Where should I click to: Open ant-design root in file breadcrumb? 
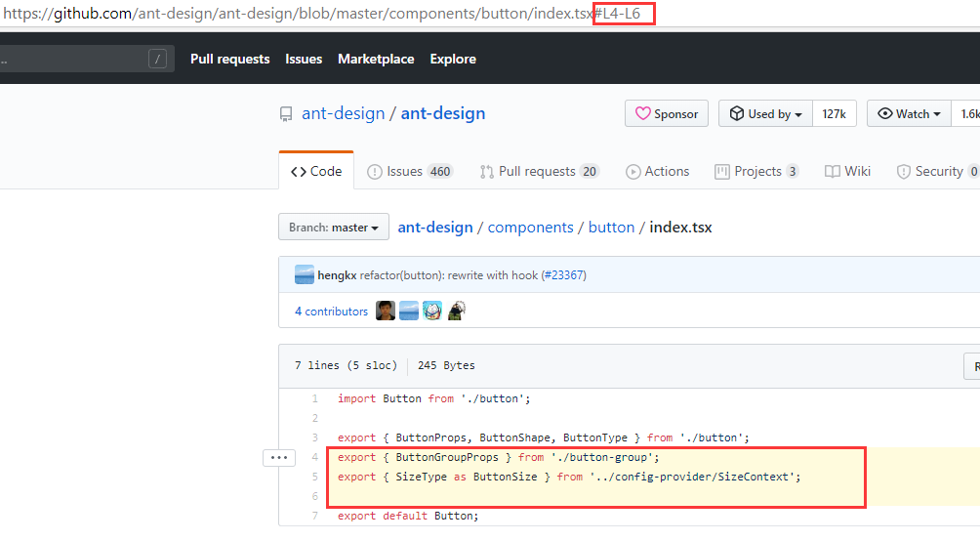click(435, 227)
